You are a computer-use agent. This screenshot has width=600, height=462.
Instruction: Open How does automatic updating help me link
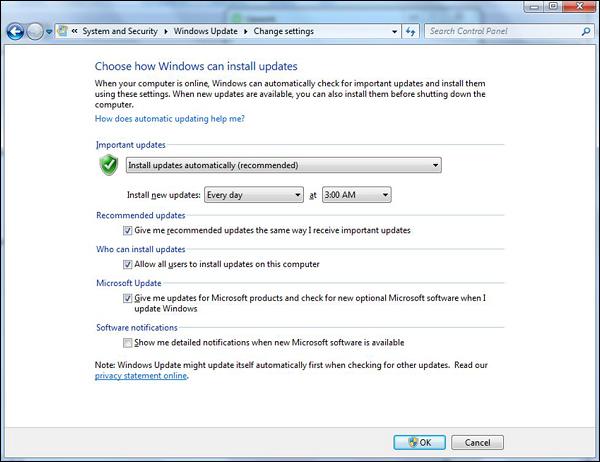170,119
